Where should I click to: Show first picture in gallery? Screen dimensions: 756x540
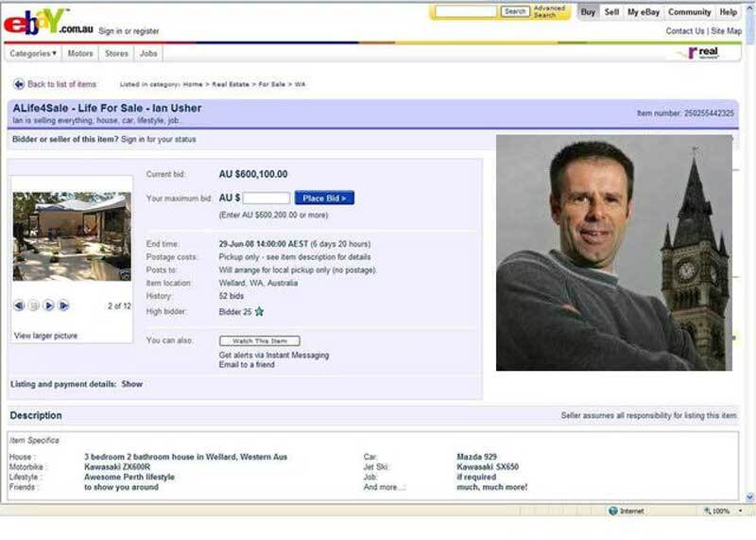[x=19, y=305]
